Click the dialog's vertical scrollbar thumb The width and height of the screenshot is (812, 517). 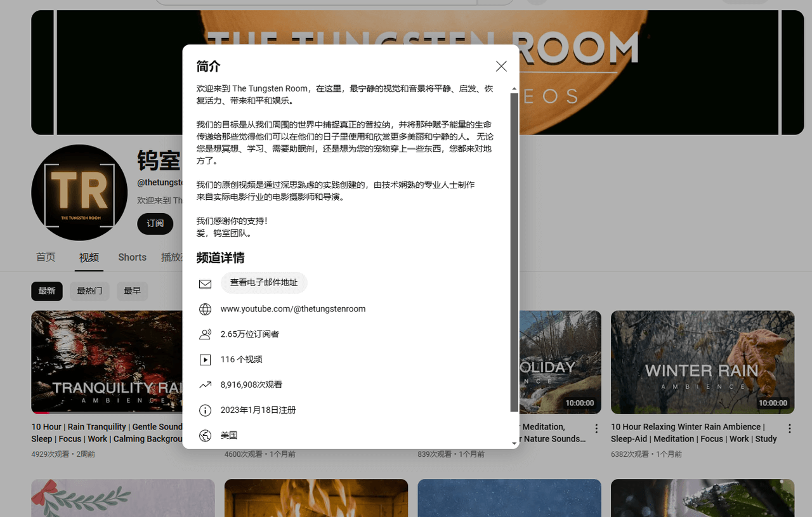click(514, 252)
